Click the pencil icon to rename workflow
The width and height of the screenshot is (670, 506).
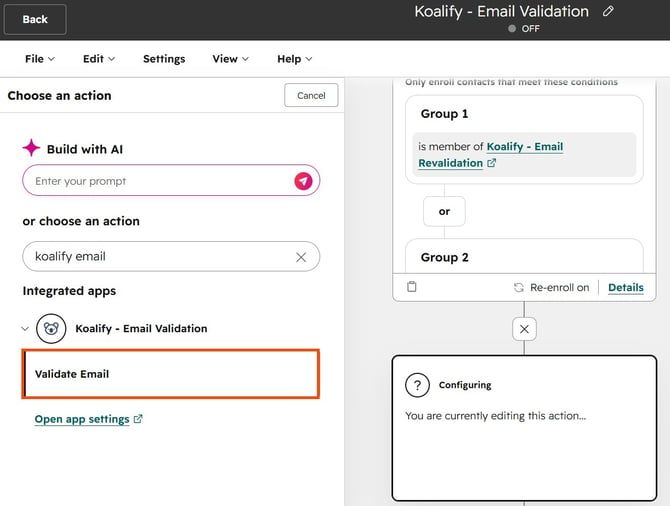[x=608, y=11]
